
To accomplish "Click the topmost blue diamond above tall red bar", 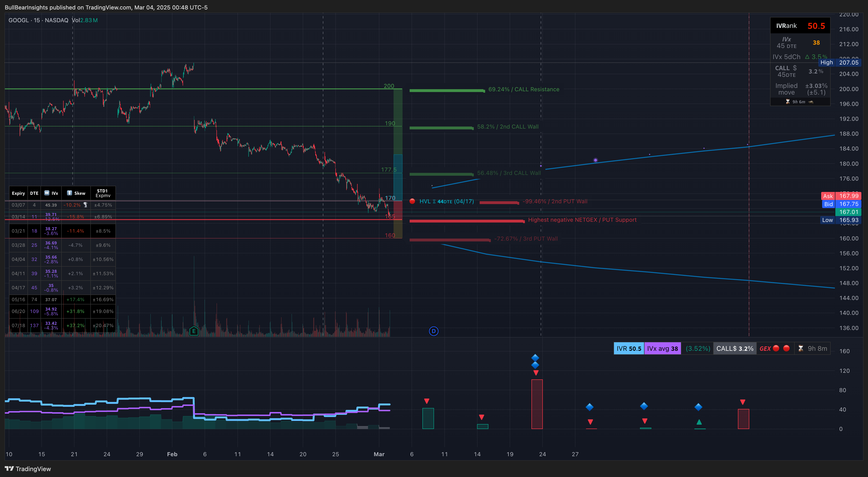I will pos(535,357).
